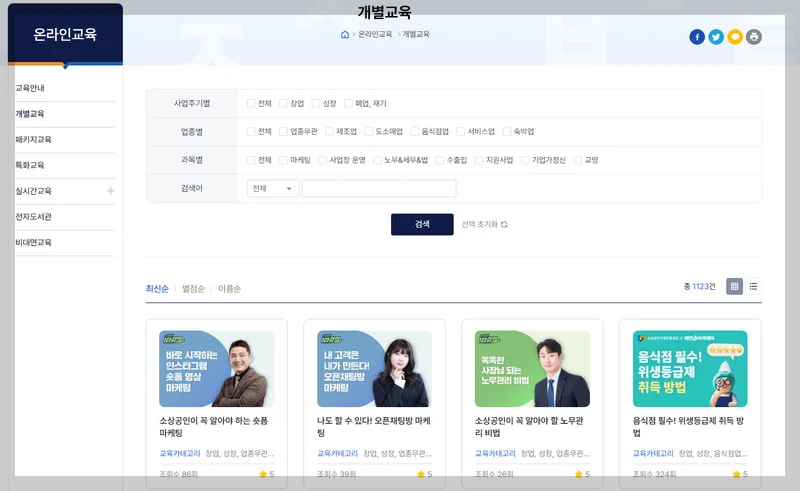This screenshot has height=491, width=800.
Task: Share page on Twitter
Action: pyautogui.click(x=716, y=37)
